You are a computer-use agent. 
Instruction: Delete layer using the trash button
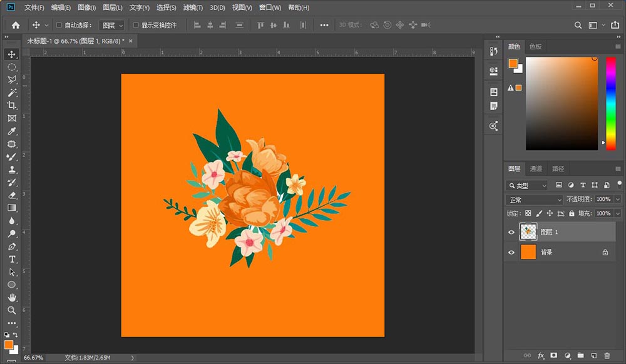click(x=607, y=355)
